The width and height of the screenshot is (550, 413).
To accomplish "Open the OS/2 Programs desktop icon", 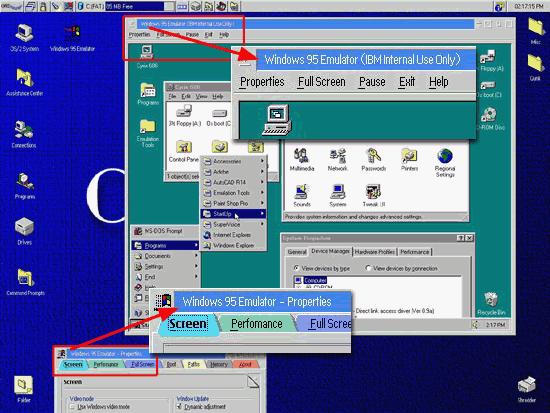I will 25,186.
